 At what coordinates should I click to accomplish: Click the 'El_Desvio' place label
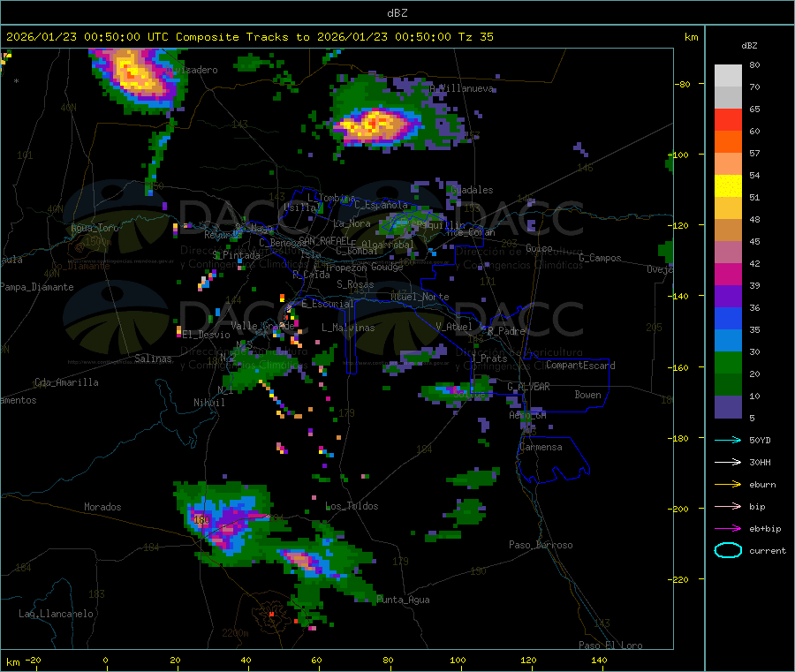coord(206,335)
